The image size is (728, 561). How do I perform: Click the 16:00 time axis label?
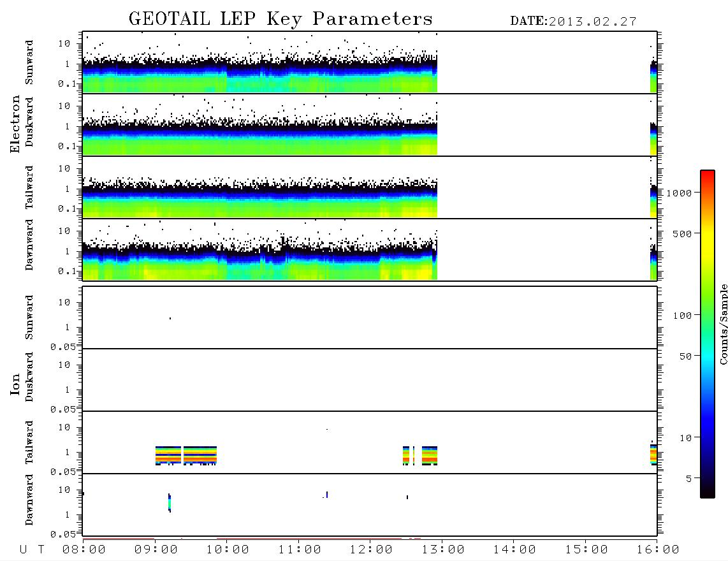point(657,550)
